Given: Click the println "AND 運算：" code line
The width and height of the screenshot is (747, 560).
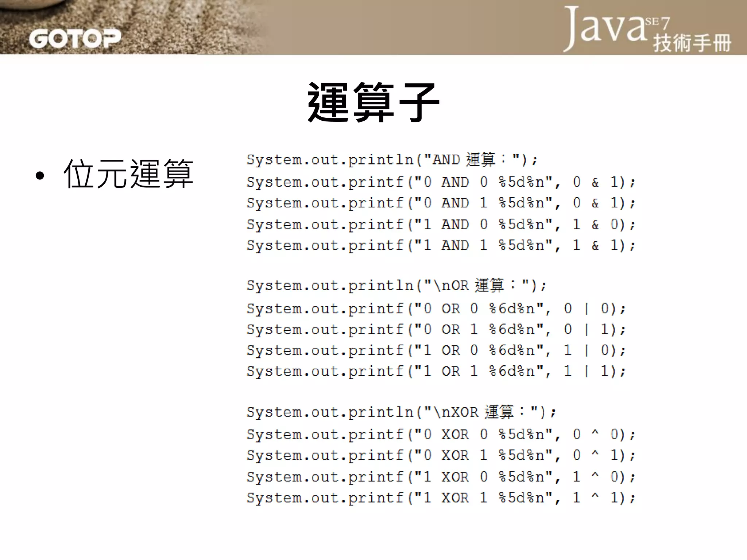Looking at the screenshot, I should coord(392,160).
